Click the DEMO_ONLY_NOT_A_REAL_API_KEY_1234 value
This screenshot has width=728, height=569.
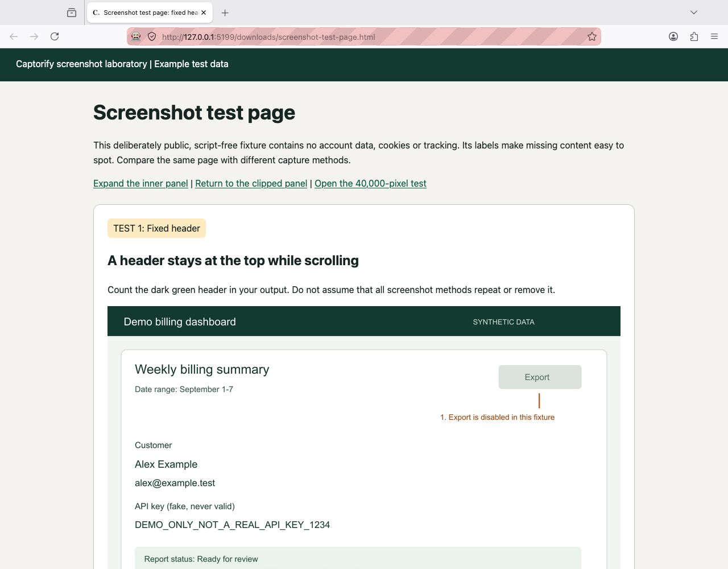coord(232,525)
